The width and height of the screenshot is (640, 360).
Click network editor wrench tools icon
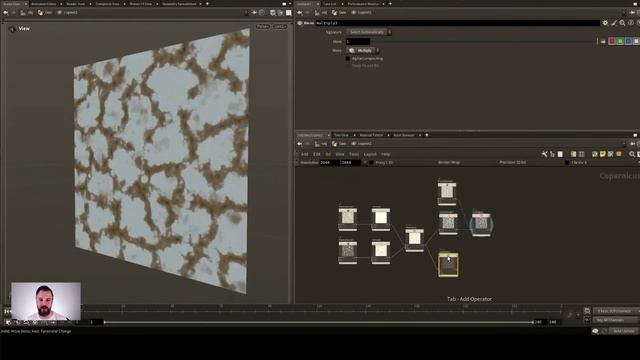[x=544, y=154]
